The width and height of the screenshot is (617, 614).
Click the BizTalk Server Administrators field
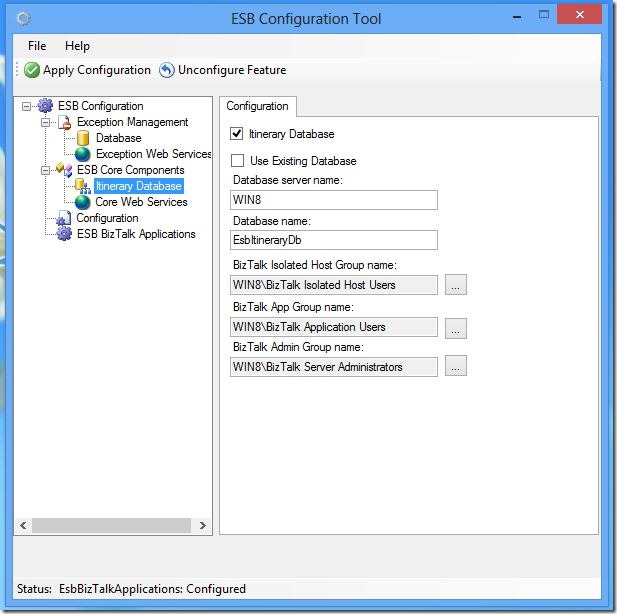click(334, 367)
